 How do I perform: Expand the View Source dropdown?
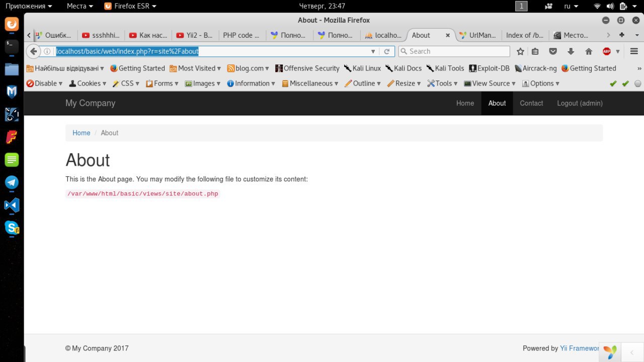[490, 84]
